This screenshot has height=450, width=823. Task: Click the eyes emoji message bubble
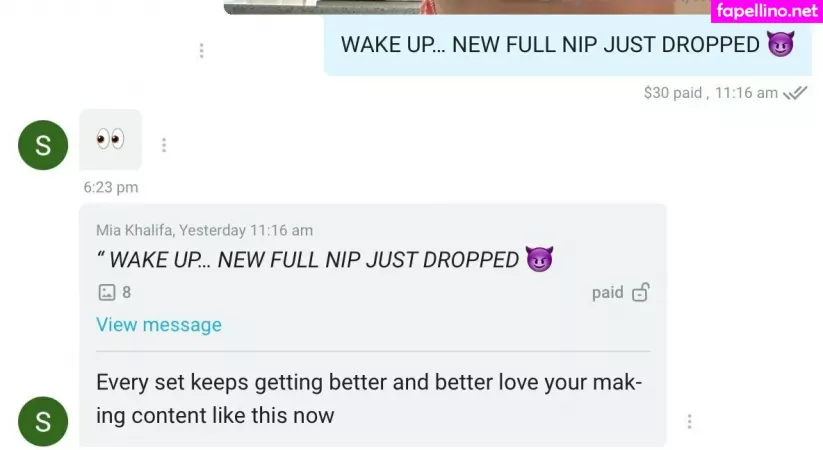pos(110,140)
